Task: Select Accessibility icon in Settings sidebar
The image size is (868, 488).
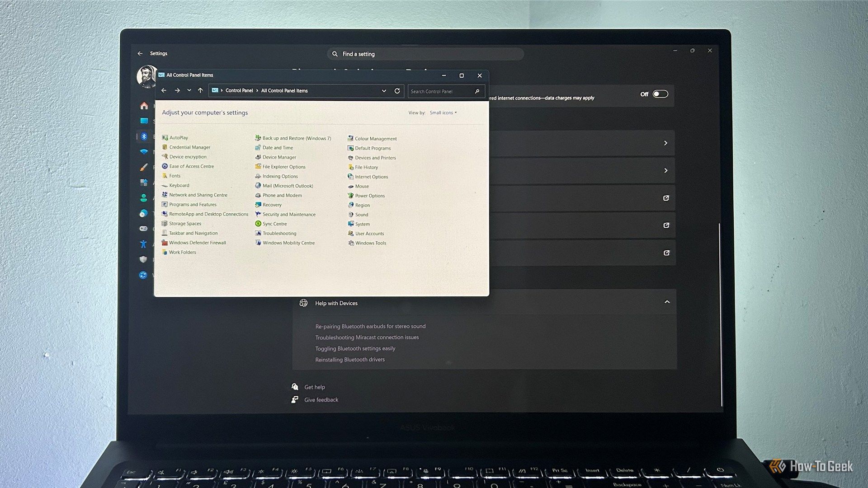Action: [x=143, y=244]
